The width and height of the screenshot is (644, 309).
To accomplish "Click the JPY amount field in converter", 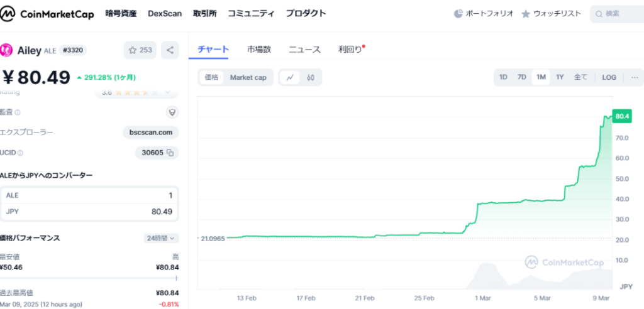I will click(x=89, y=212).
